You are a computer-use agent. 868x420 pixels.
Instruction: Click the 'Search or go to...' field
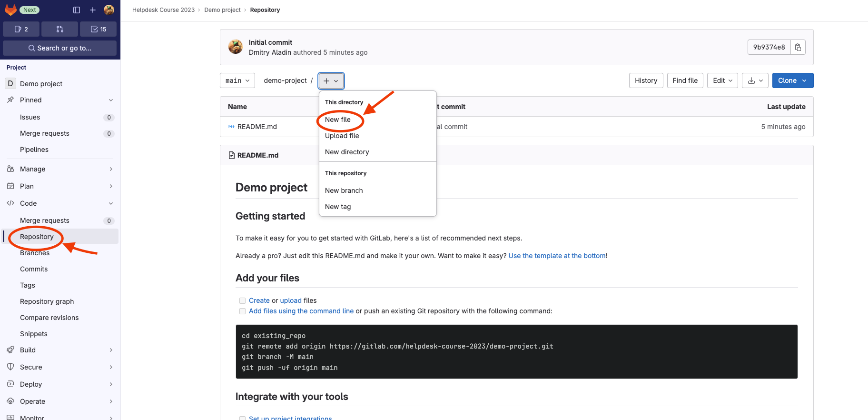59,48
